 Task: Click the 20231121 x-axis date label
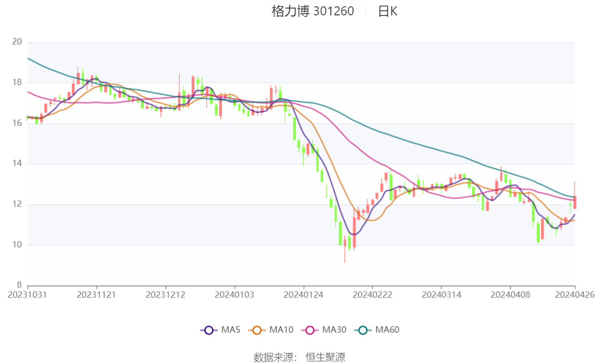tap(96, 295)
